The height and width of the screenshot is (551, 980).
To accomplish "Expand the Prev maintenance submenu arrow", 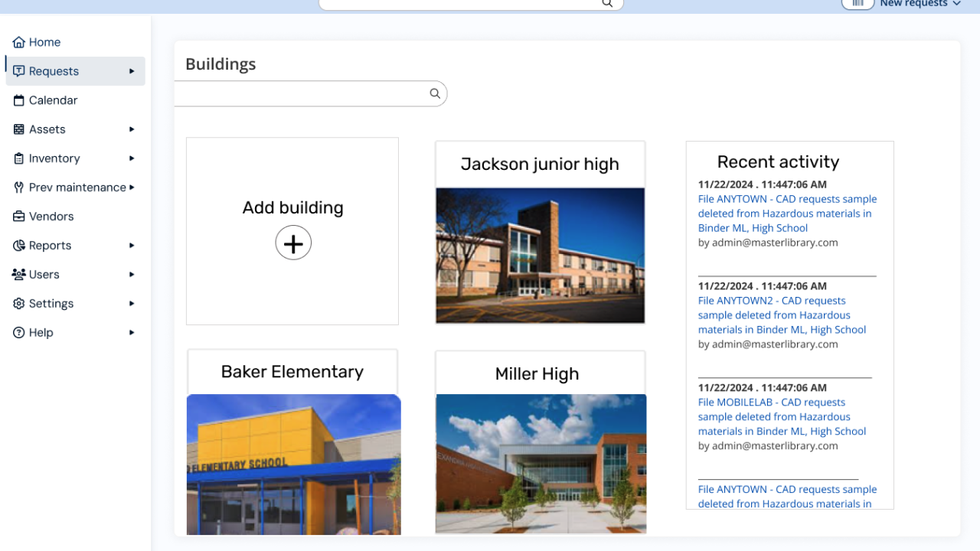I will pyautogui.click(x=132, y=187).
